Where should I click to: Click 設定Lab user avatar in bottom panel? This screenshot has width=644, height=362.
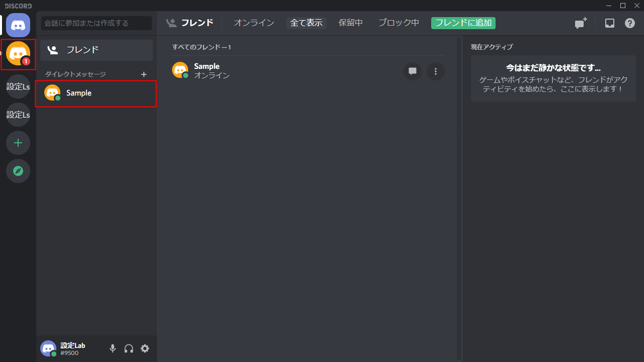click(48, 348)
